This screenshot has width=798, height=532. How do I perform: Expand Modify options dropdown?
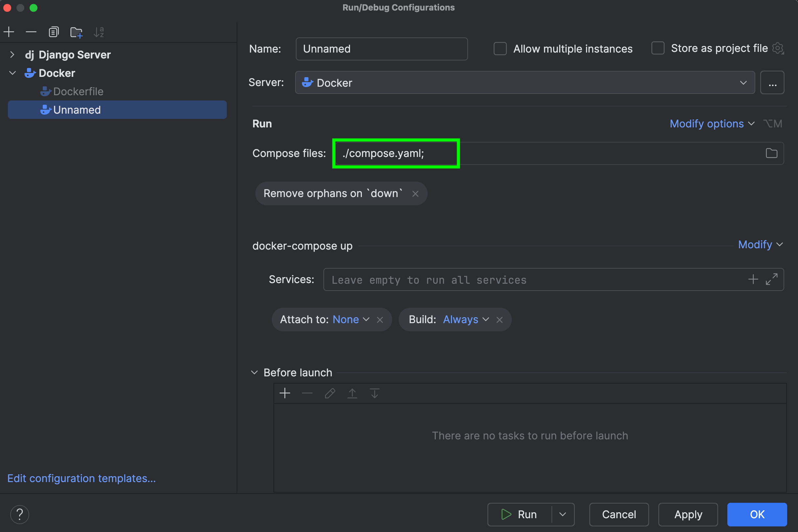click(711, 123)
